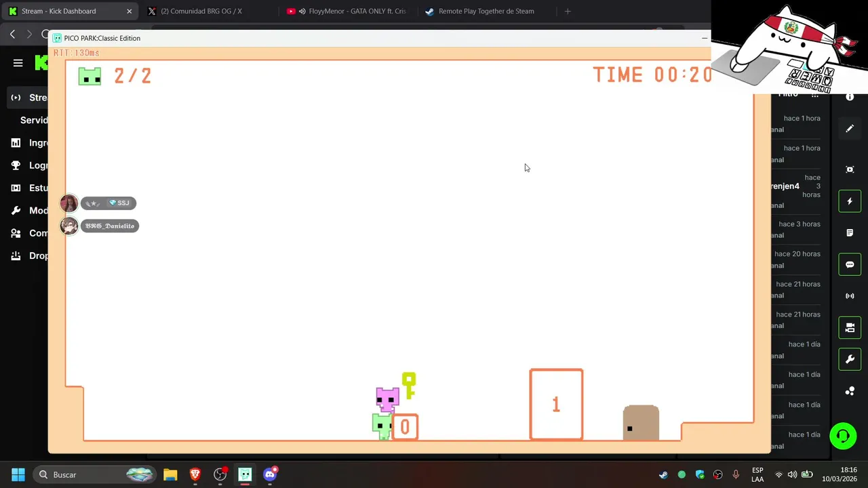Click the green cat character
Screen dimensions: 868x488
(x=382, y=426)
